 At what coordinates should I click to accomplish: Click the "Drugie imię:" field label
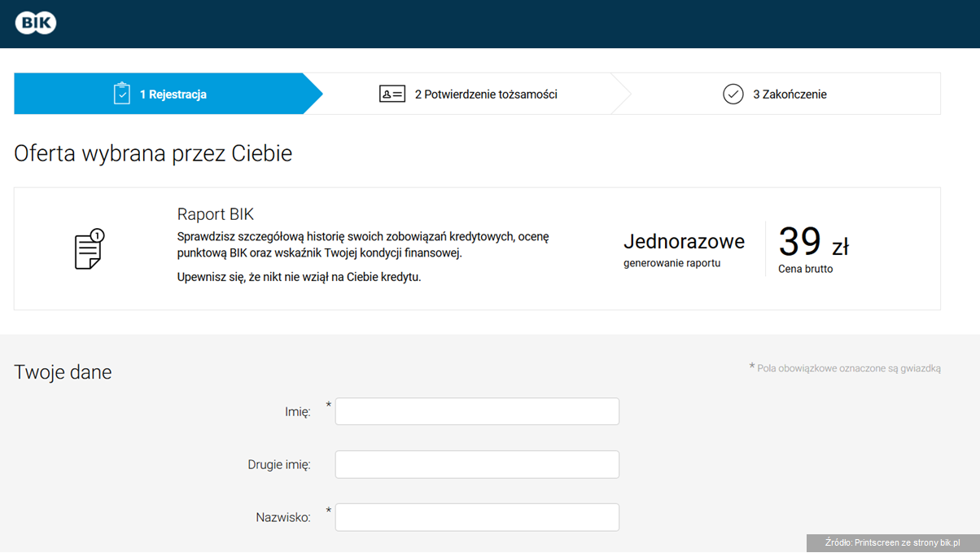279,465
